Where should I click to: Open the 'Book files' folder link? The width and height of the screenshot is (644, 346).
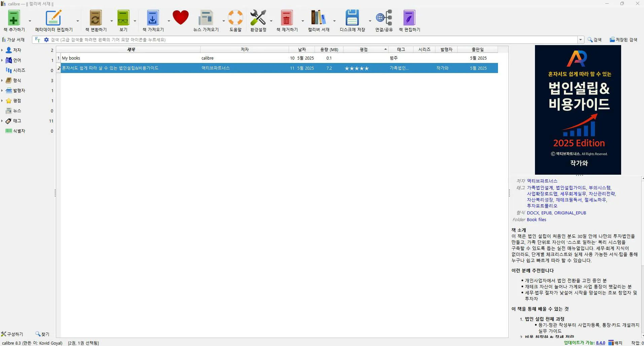[536, 220]
